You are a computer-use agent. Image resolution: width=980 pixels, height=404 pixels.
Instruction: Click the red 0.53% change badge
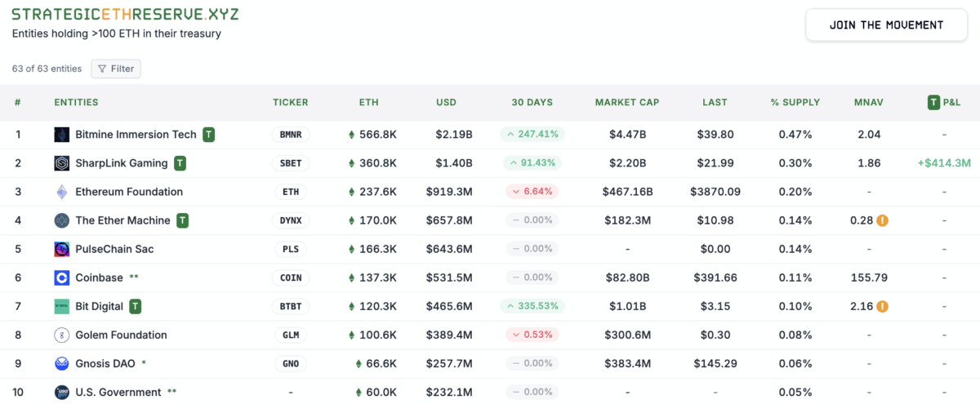pyautogui.click(x=532, y=335)
